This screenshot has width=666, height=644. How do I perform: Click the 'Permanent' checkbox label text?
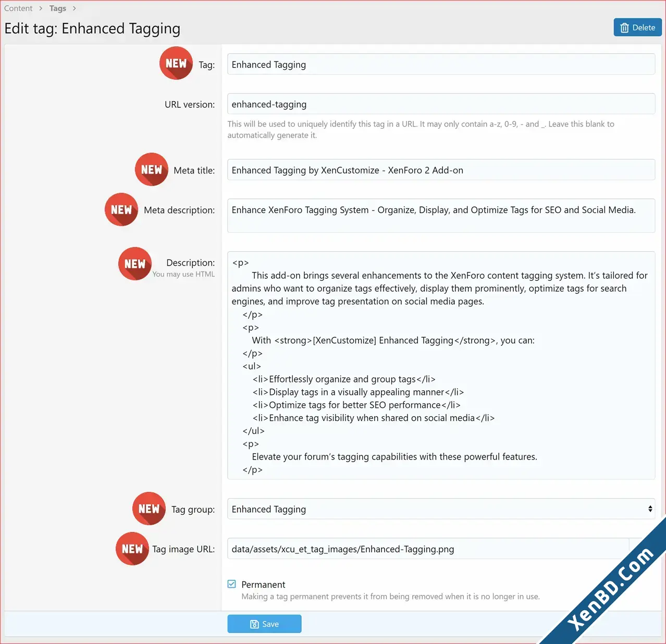tap(263, 585)
